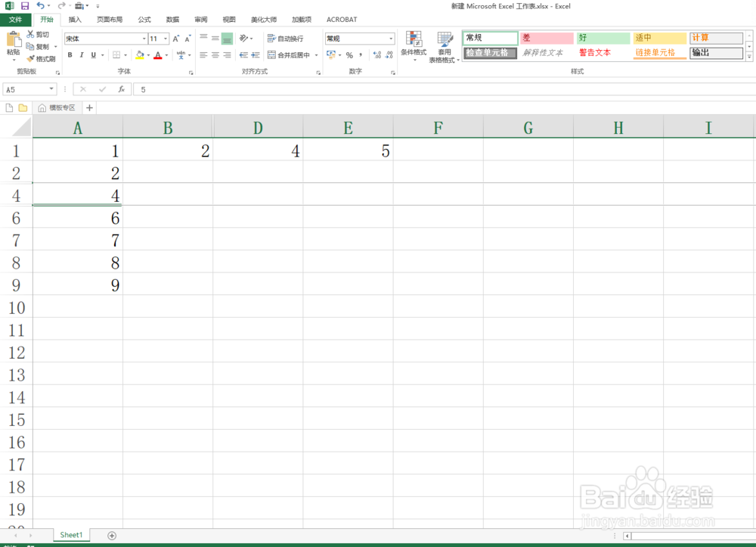Expand the cell styles gallery
The image size is (756, 547).
749,57
